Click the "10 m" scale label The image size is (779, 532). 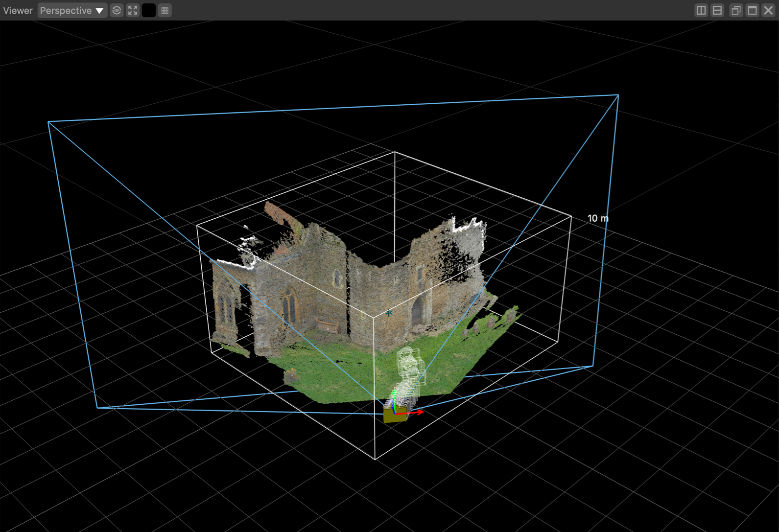click(x=598, y=218)
